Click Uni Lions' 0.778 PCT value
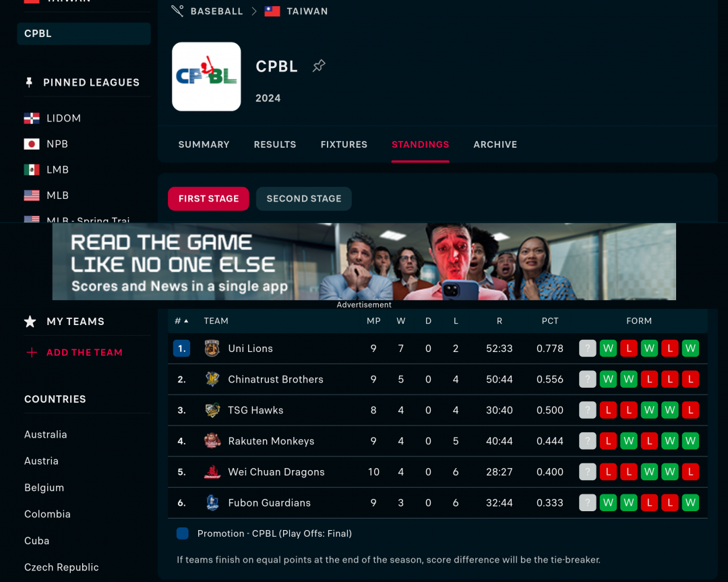The width and height of the screenshot is (728, 582). pyautogui.click(x=550, y=349)
